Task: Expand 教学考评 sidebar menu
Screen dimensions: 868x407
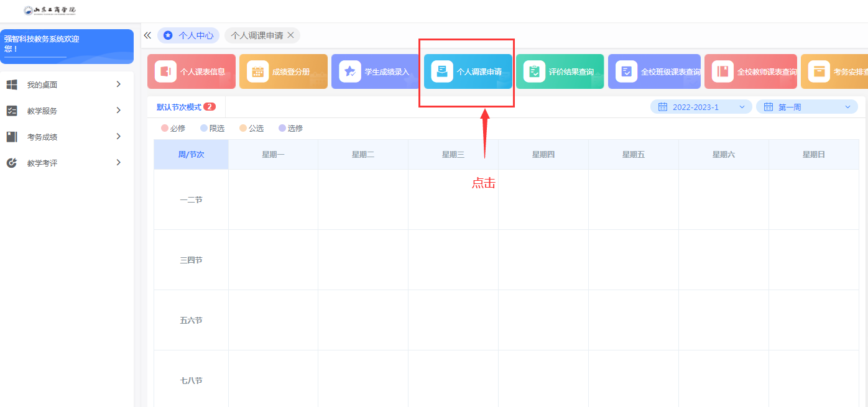Action: 118,163
